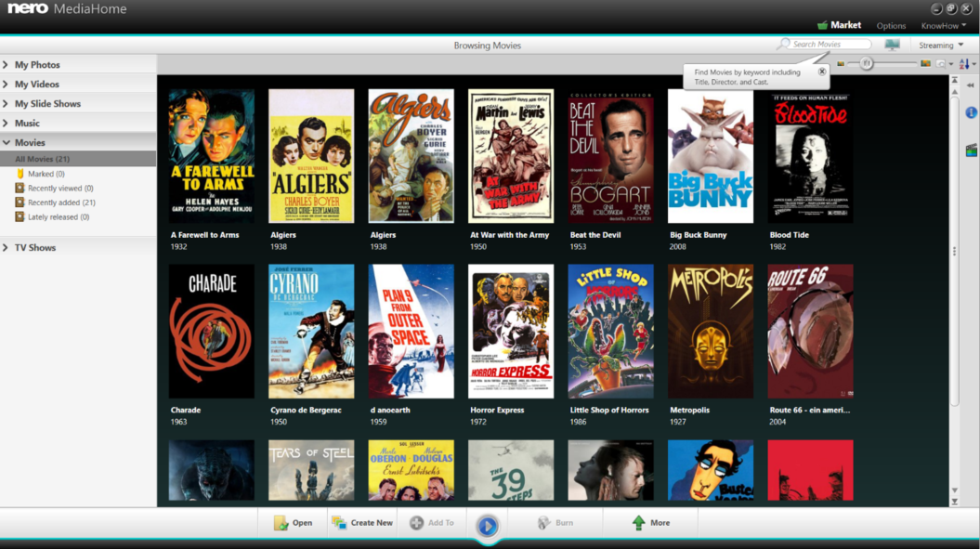Viewport: 980px width, 549px height.
Task: Select Plan 9 from Outer Space poster
Action: pyautogui.click(x=412, y=332)
